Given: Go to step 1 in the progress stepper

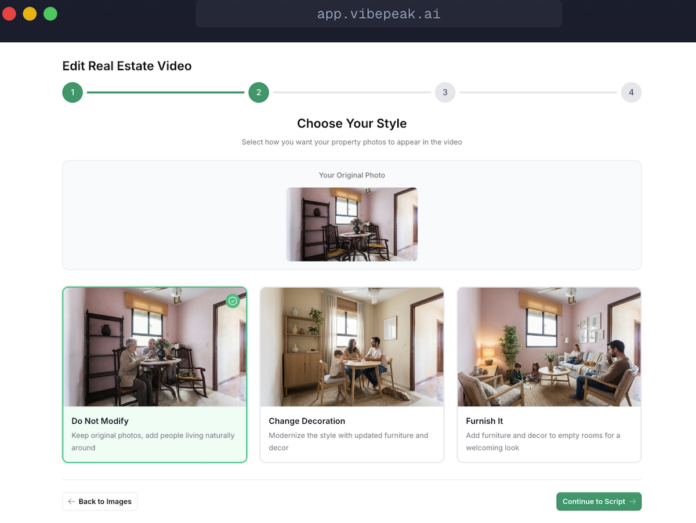Looking at the screenshot, I should coord(72,92).
